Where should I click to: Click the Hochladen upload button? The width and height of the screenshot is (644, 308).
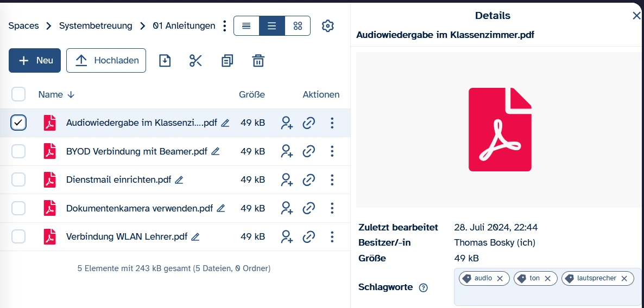(106, 61)
